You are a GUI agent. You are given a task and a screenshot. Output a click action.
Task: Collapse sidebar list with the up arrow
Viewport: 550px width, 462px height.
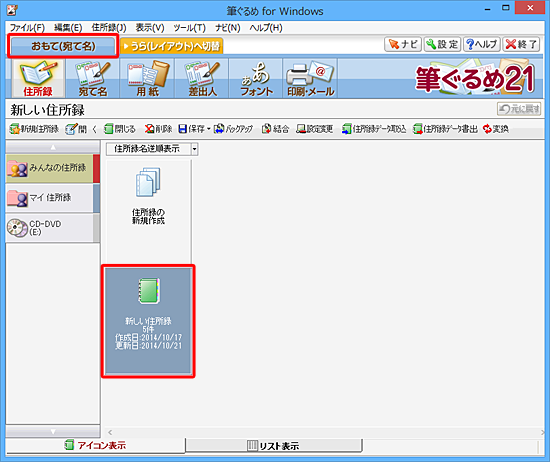click(53, 147)
